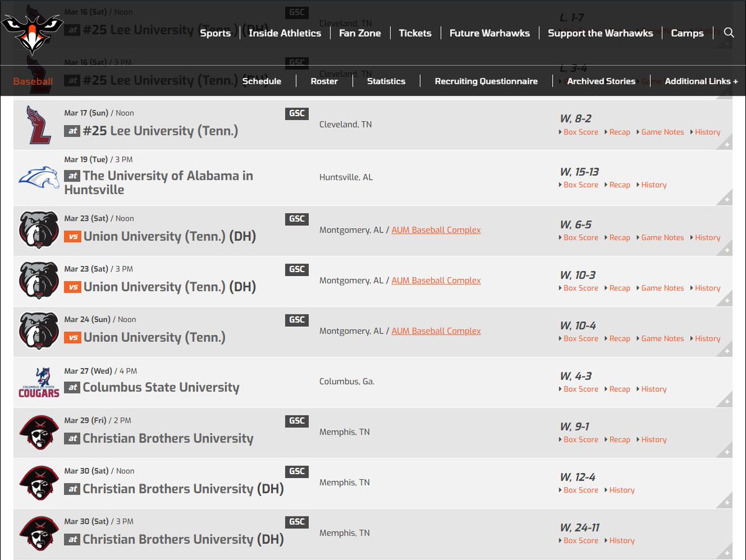Open Box Score for 12-4 Christian Brothers win
The height and width of the screenshot is (560, 746).
(x=581, y=490)
